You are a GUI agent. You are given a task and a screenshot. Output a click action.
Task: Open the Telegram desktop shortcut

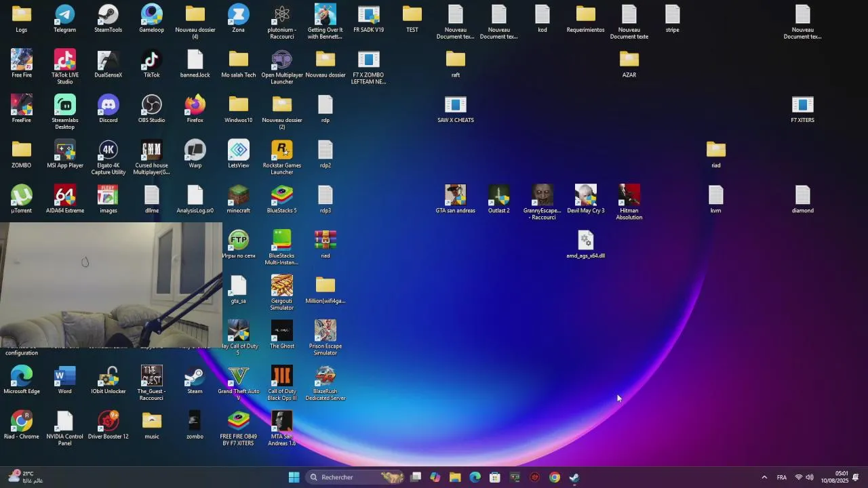pos(65,18)
